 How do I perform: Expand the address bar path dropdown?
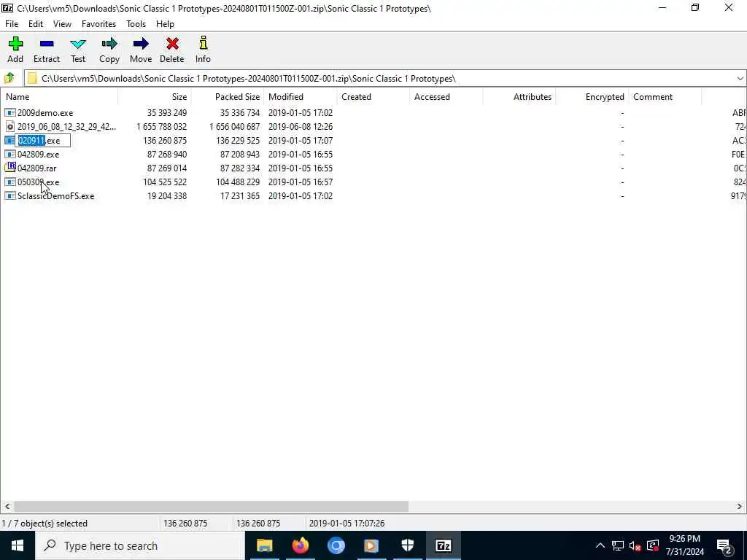[x=740, y=79]
